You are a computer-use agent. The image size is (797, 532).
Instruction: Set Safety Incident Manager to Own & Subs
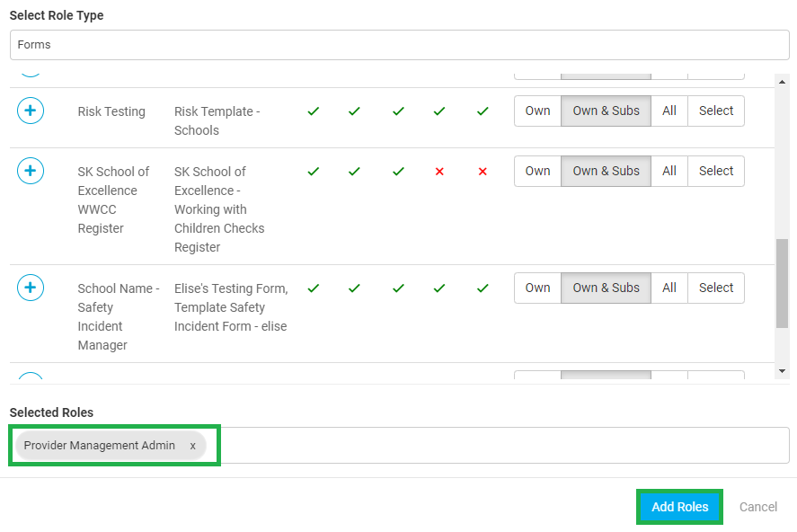606,288
